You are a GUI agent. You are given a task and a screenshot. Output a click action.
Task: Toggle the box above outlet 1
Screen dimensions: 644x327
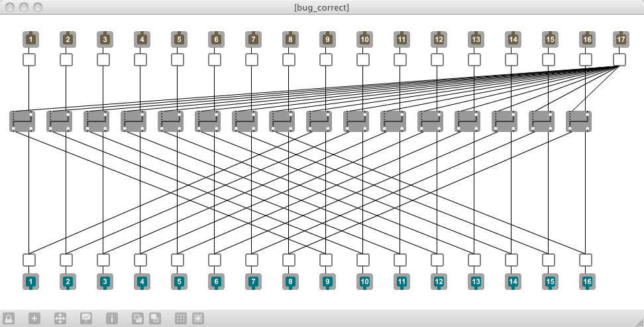tap(28, 260)
